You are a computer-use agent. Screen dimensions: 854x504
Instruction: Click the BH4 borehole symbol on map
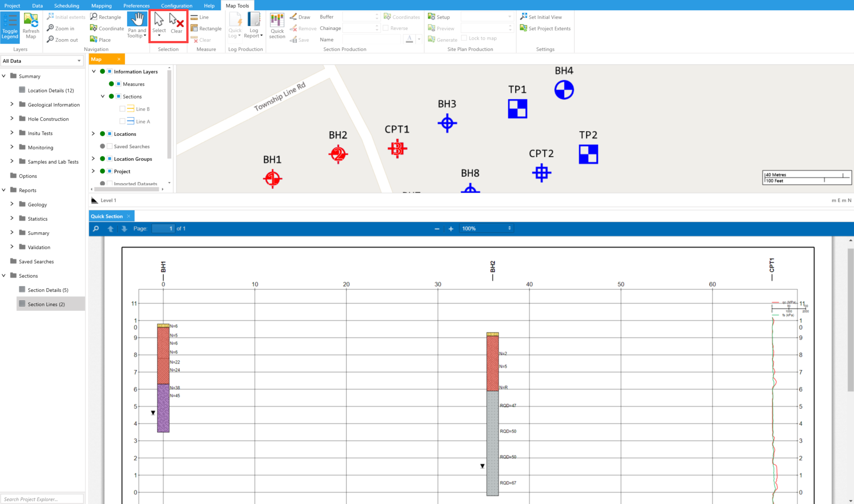(564, 90)
